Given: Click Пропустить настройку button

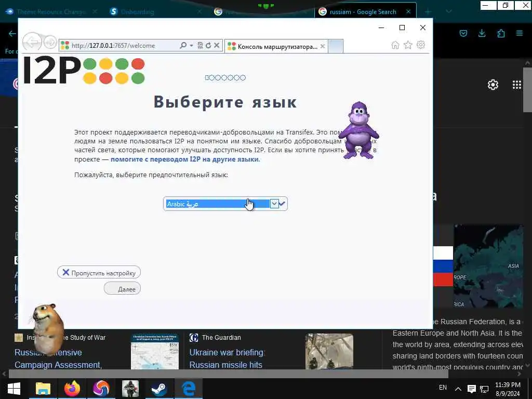Looking at the screenshot, I should 99,272.
